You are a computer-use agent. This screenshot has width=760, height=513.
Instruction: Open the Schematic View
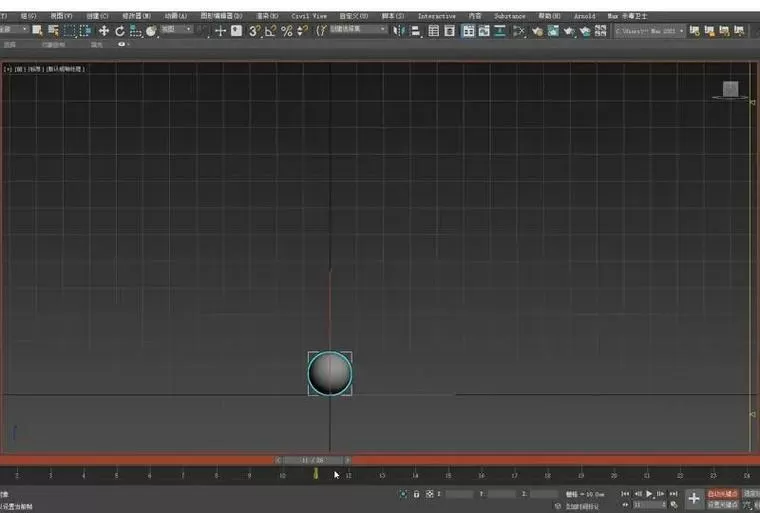(x=500, y=31)
